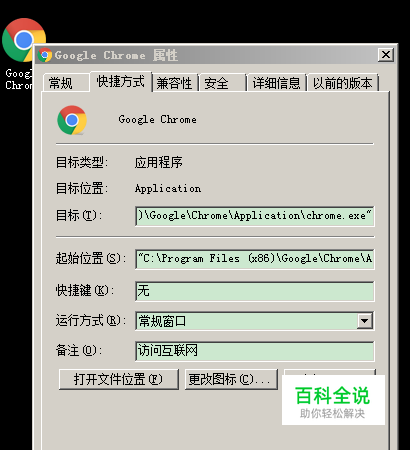Image resolution: width=410 pixels, height=450 pixels.
Task: Open the 以前的版本 tab
Action: point(343,83)
